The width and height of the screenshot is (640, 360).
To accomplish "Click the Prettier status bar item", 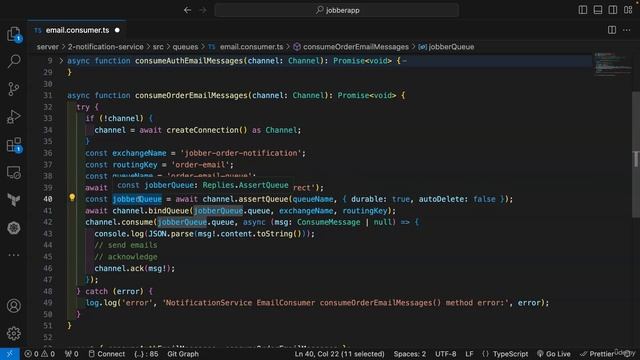I will tap(597, 354).
